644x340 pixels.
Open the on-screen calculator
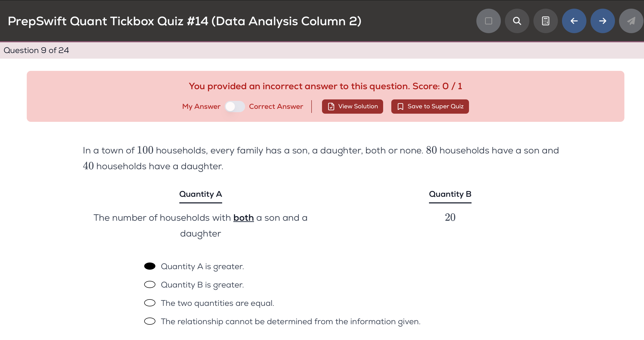pos(545,21)
